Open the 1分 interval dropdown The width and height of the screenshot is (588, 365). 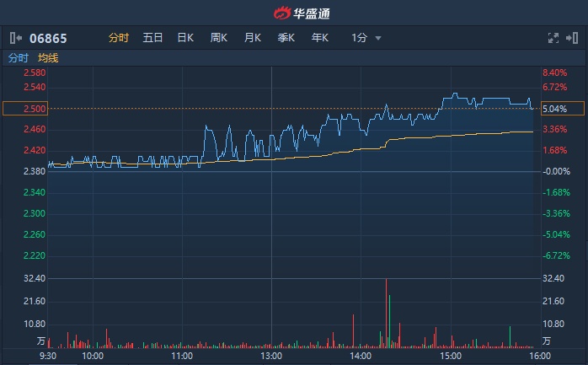pos(360,38)
